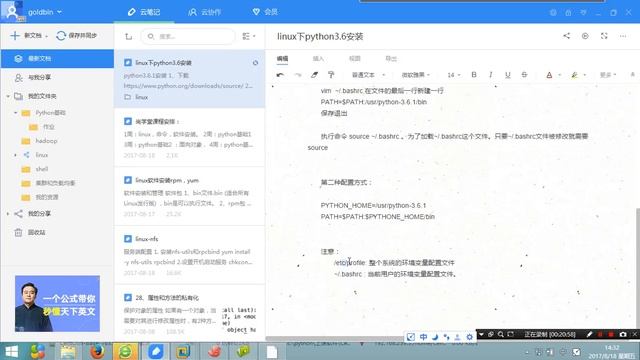Open the recycle bin
Image resolution: width=640 pixels, height=360 pixels.
tap(36, 232)
